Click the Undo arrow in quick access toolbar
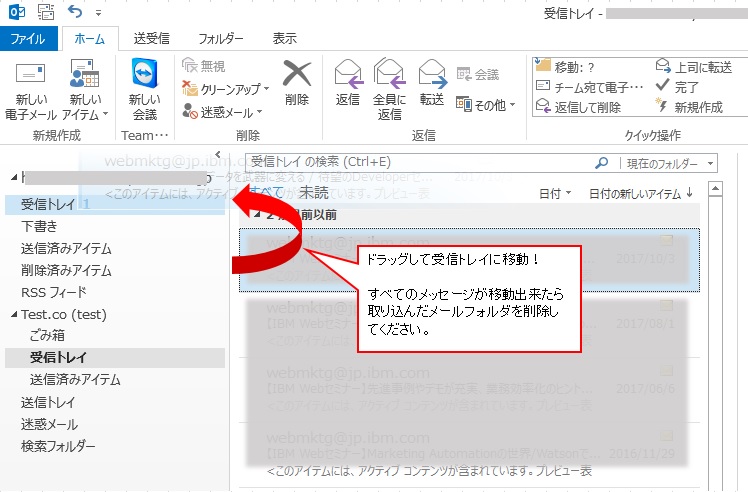The image size is (748, 492). 75,11
